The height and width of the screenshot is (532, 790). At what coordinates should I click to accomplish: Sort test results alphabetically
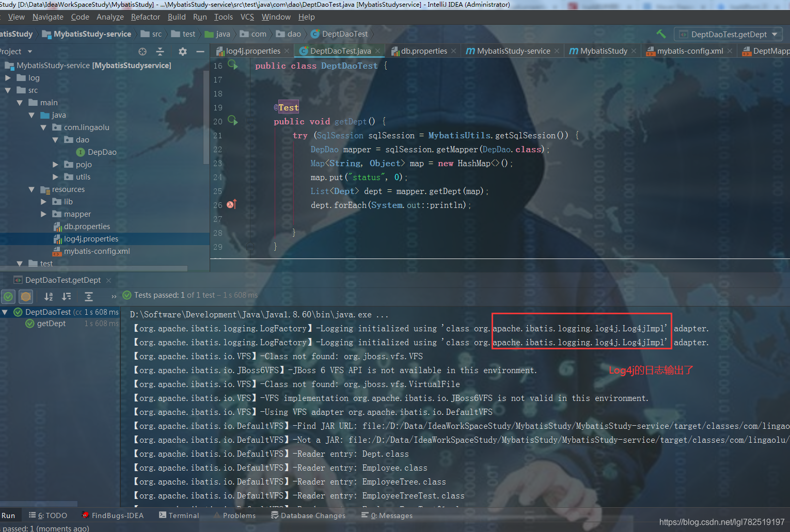(48, 296)
